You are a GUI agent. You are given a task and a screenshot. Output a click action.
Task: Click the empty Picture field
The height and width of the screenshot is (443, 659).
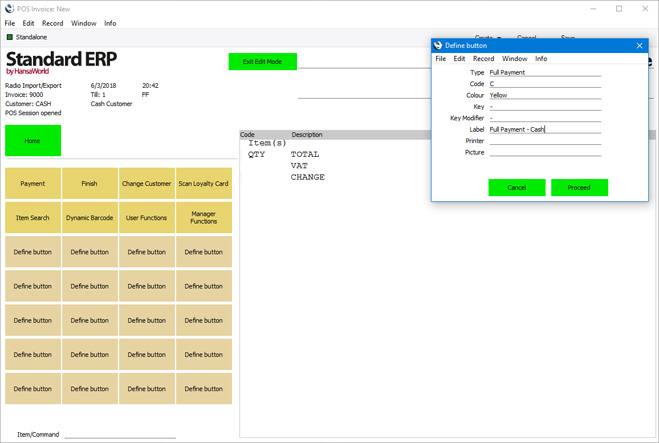545,152
